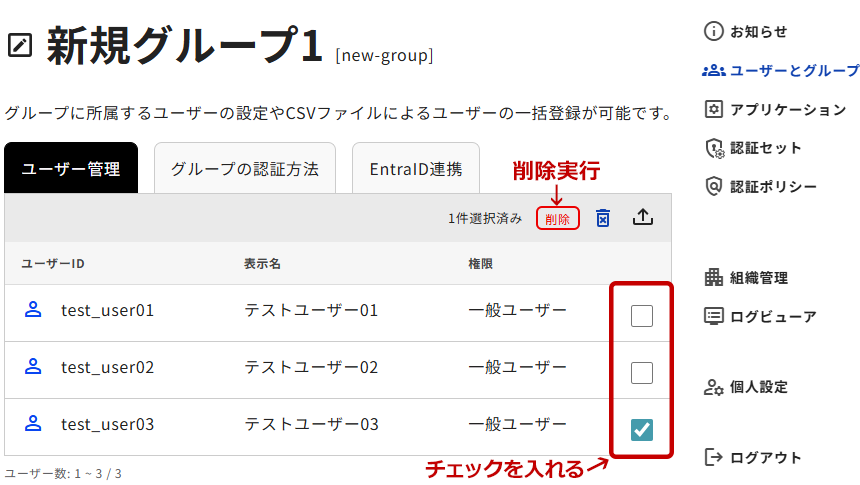Click the user icon next to test_user02
Viewport: 860px width, 485px height.
pyautogui.click(x=33, y=368)
